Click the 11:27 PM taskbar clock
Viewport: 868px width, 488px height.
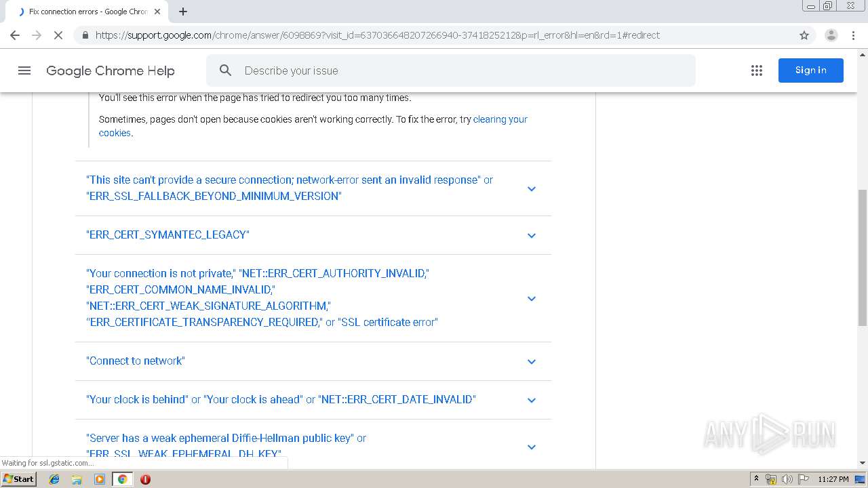[x=833, y=479]
